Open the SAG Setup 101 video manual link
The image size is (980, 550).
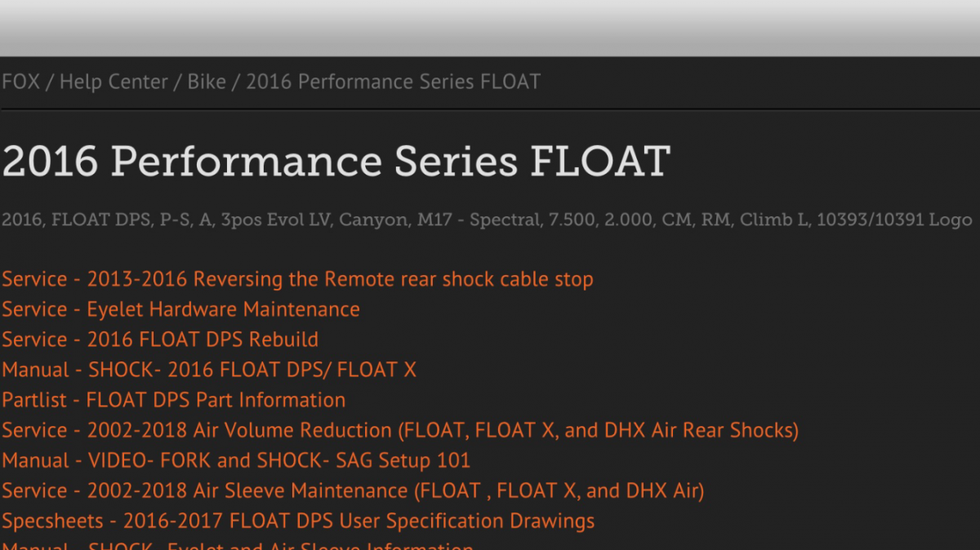tap(236, 460)
